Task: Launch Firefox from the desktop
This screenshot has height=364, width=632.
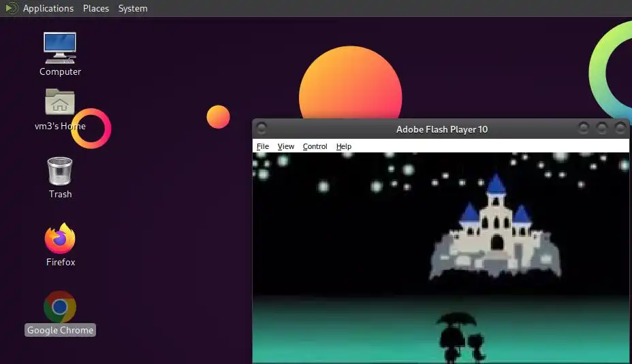Action: (x=60, y=238)
